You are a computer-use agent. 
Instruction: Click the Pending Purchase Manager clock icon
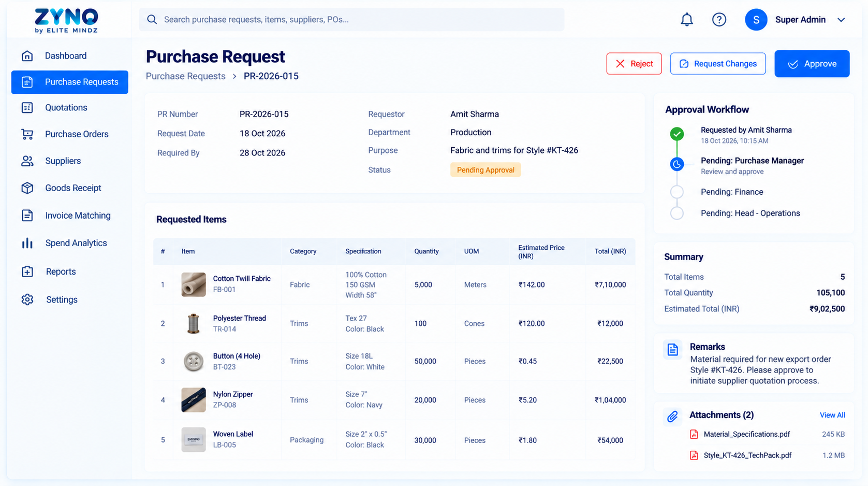(676, 164)
